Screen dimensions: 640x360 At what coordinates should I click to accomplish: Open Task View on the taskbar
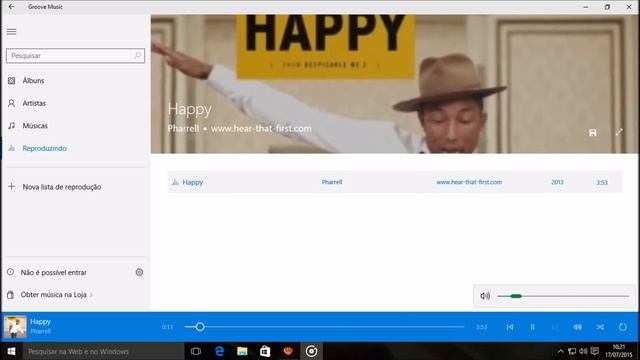pos(196,351)
